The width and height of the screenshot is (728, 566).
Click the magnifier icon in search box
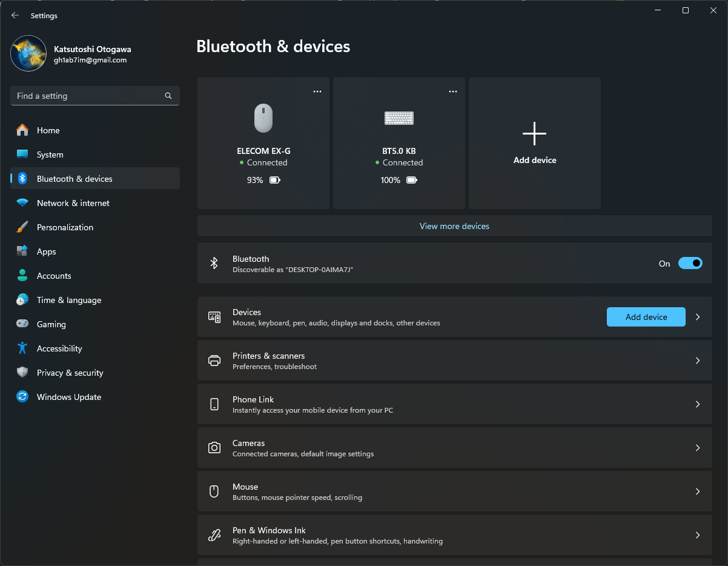point(168,96)
